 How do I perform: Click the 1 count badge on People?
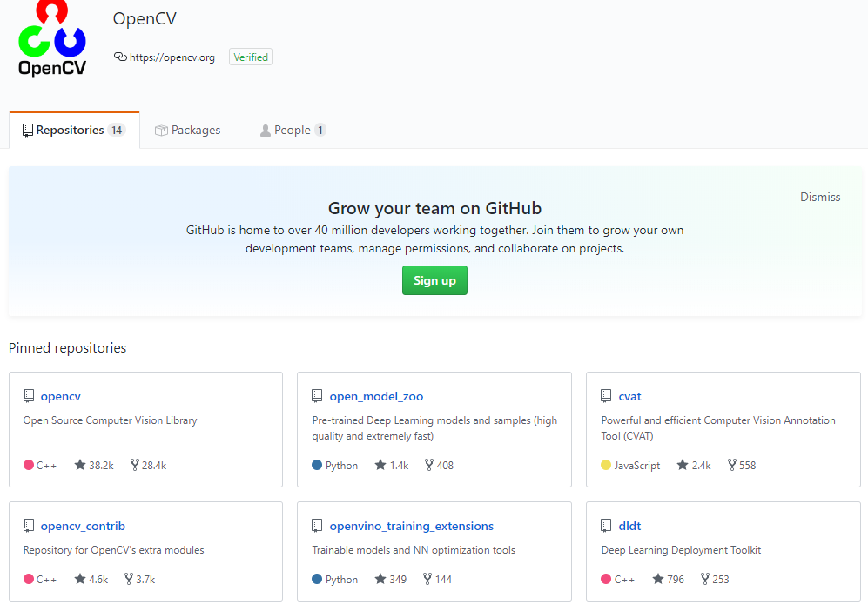320,130
